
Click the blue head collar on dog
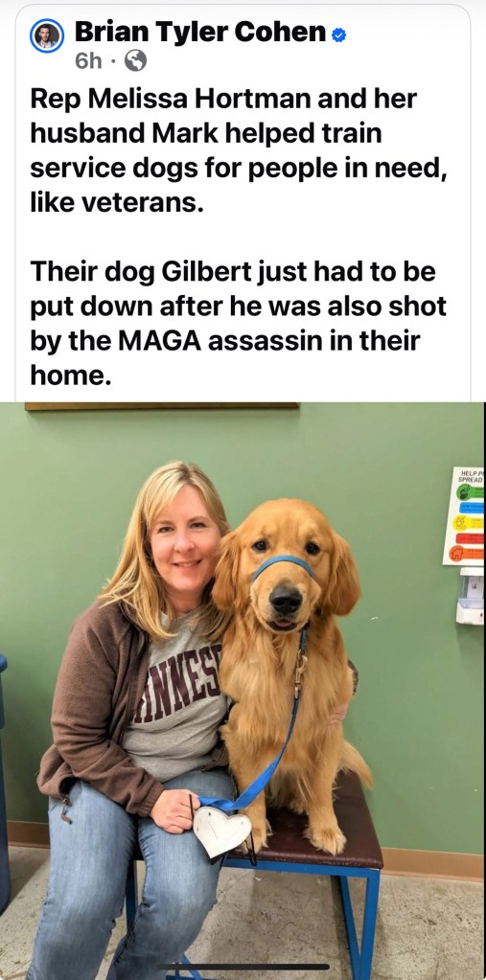(282, 564)
